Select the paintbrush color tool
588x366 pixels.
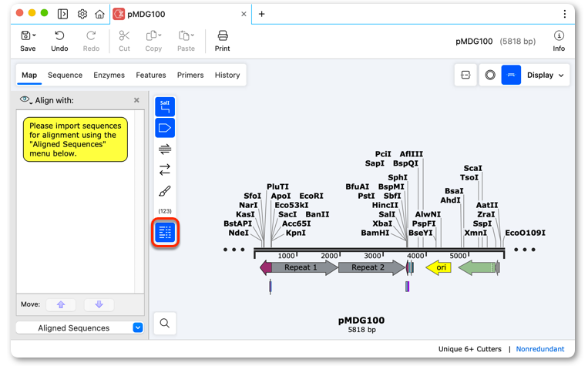[x=165, y=191]
